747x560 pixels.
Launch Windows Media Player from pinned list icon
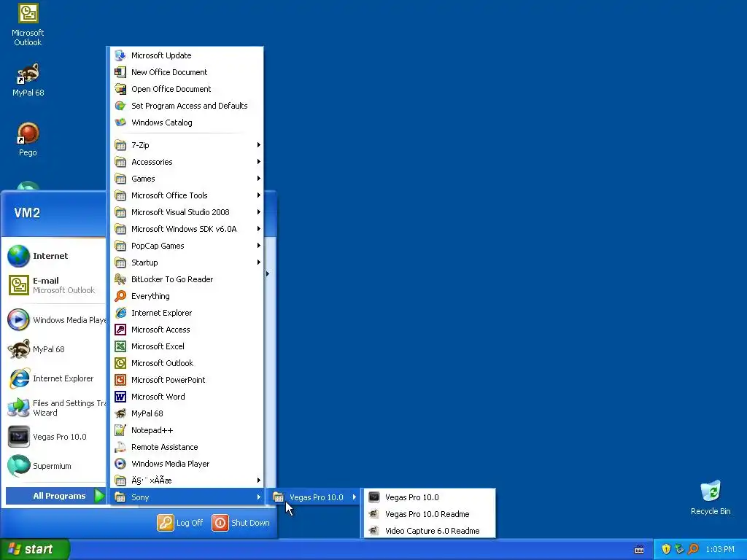click(18, 320)
